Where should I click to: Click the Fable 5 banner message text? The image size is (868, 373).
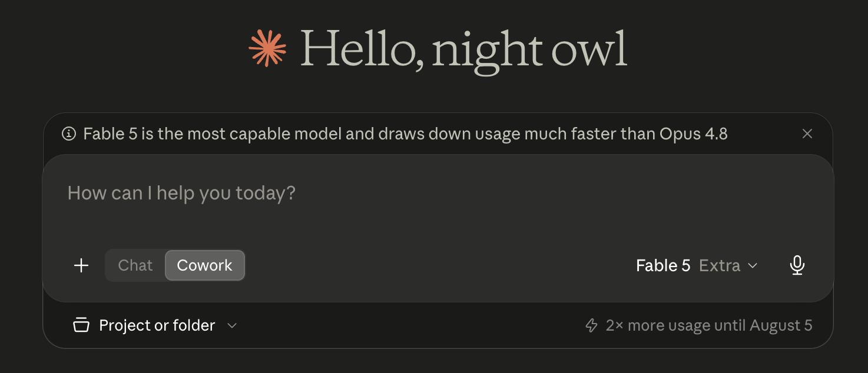coord(405,134)
